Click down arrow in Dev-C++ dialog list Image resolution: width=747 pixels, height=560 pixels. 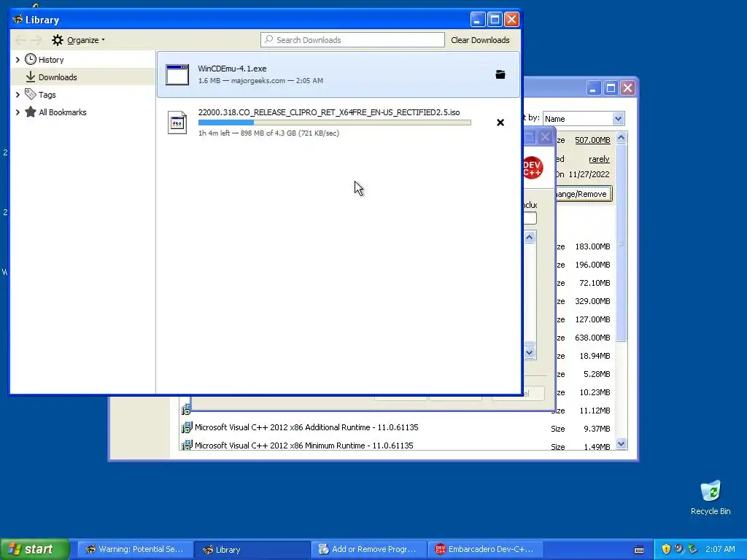pos(530,353)
